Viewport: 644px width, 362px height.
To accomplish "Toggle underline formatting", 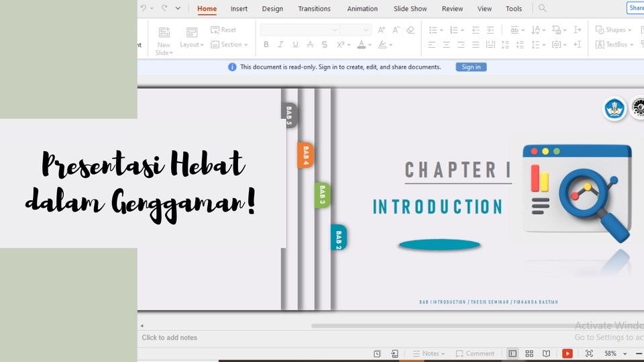I will pyautogui.click(x=295, y=45).
